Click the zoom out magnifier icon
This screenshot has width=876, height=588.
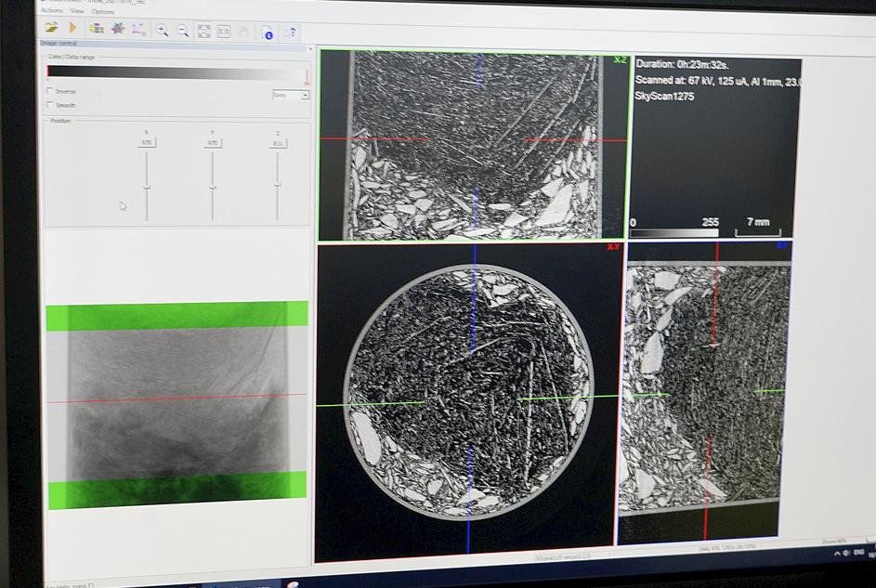pyautogui.click(x=182, y=31)
